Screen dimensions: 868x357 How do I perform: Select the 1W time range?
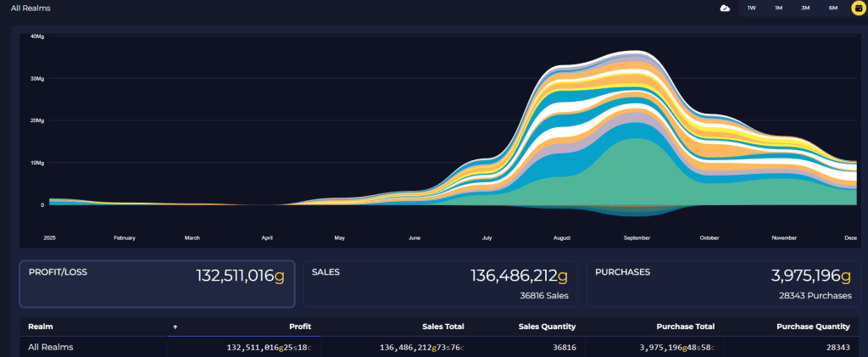pos(751,8)
